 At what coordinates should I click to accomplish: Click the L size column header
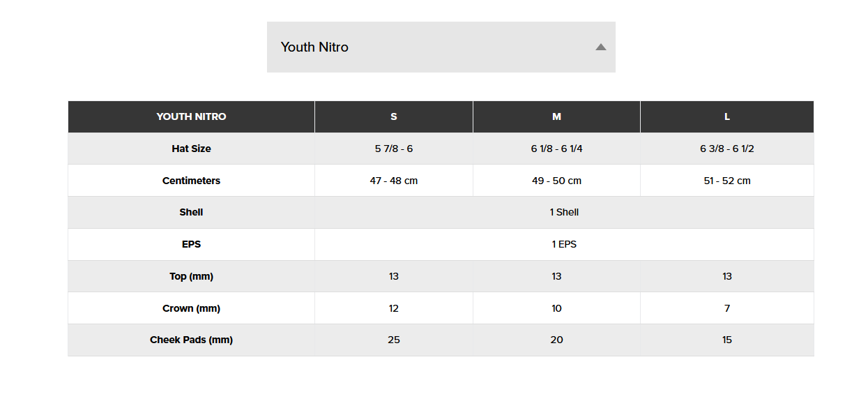click(727, 116)
